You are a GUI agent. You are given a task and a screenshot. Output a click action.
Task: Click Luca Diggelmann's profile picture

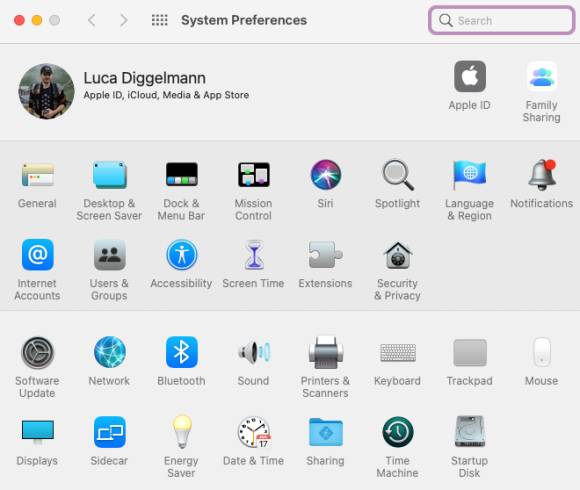[x=47, y=91]
